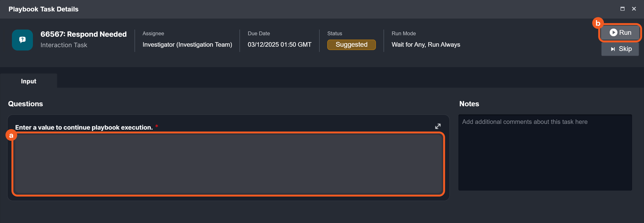Close the Playbook Task Details dialog
The image size is (644, 223).
point(634,9)
